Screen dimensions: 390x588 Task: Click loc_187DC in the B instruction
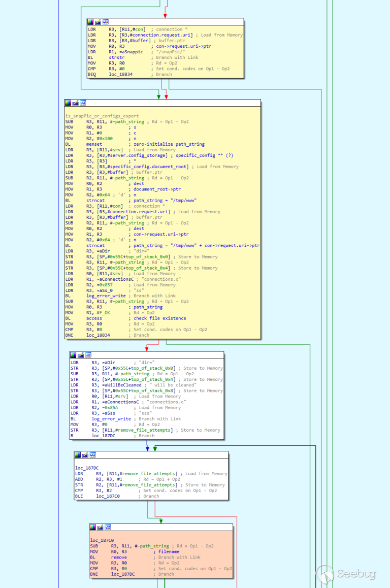[x=103, y=436]
